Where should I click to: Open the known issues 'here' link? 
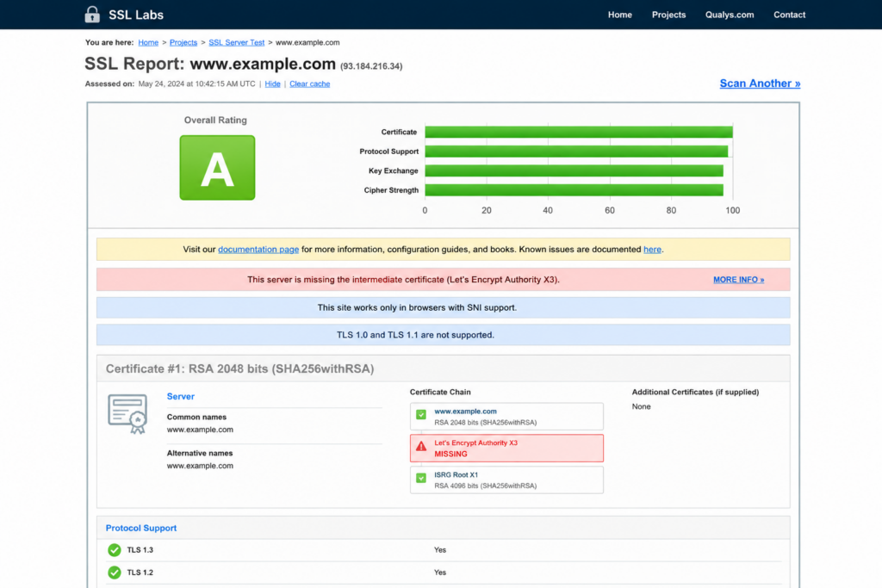[652, 249]
